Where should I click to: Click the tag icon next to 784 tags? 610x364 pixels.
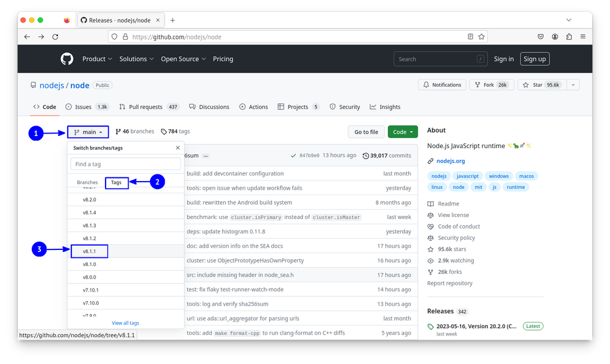pyautogui.click(x=163, y=131)
